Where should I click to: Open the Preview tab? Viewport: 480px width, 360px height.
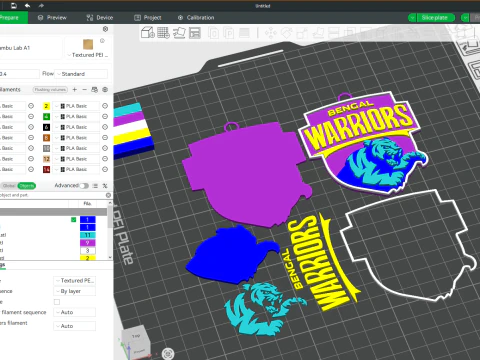pos(52,18)
